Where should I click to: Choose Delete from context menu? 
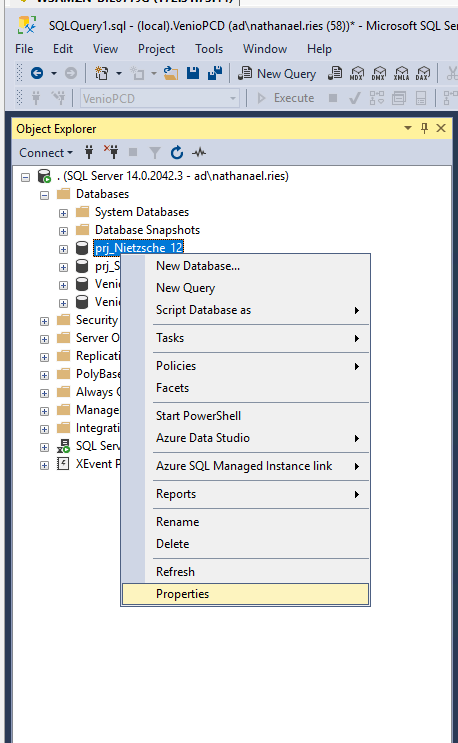click(245, 544)
